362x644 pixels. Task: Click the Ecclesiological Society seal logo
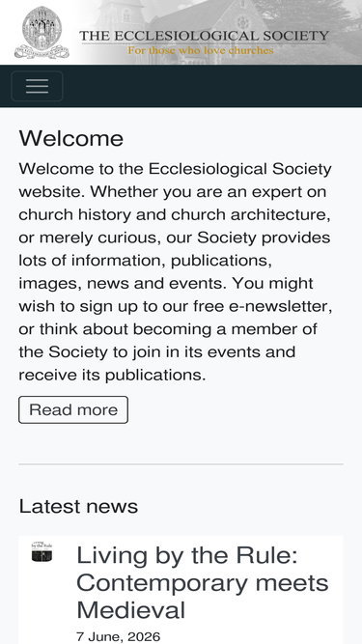42,32
